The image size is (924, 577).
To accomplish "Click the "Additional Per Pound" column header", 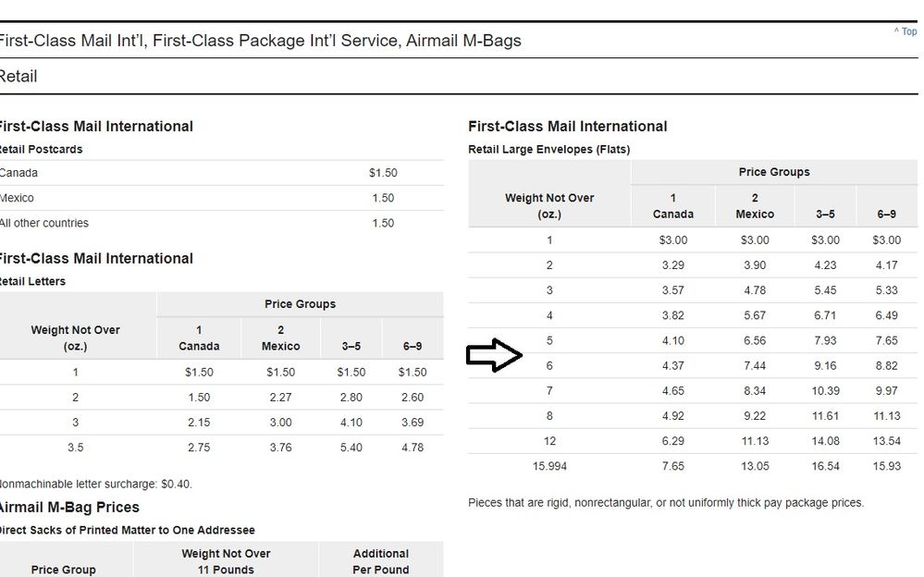I will [380, 561].
